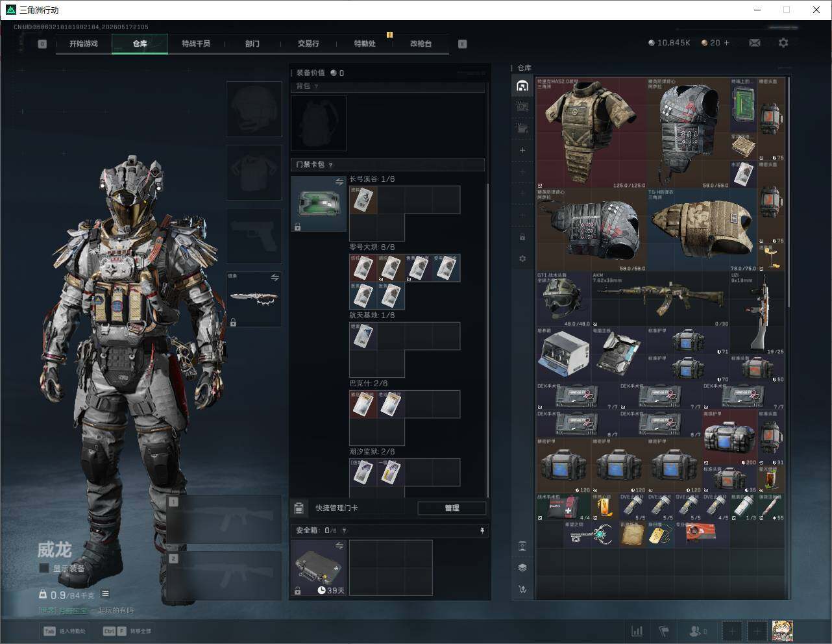
Task: Open the 特勤处 tab
Action: (x=365, y=43)
